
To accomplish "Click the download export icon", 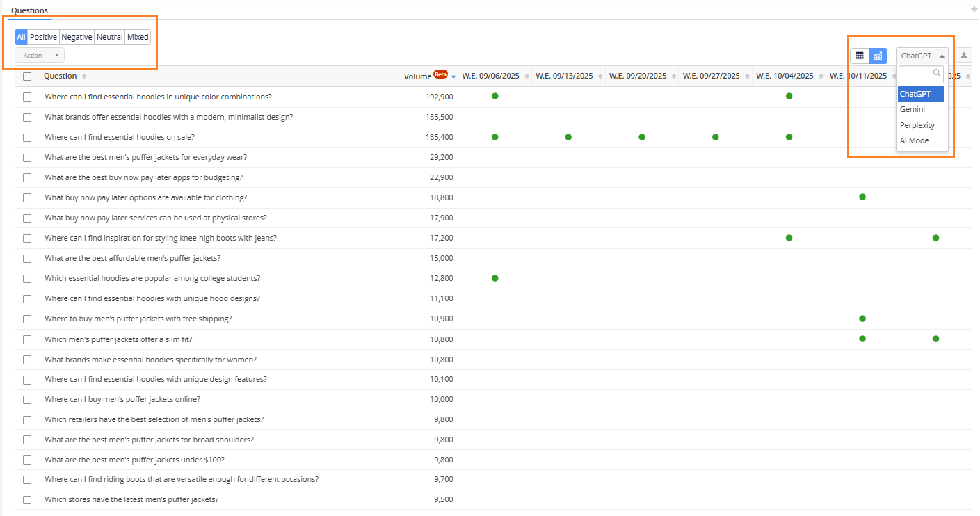I will [x=964, y=56].
